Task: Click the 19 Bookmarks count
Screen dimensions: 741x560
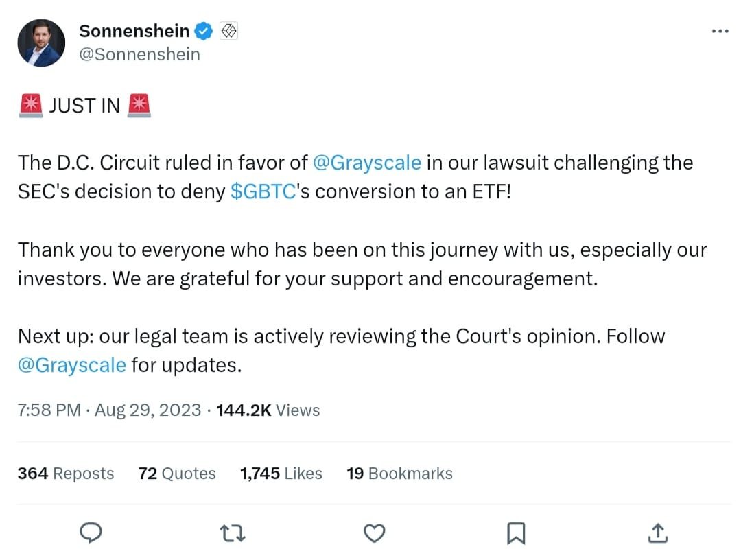Action: click(399, 474)
